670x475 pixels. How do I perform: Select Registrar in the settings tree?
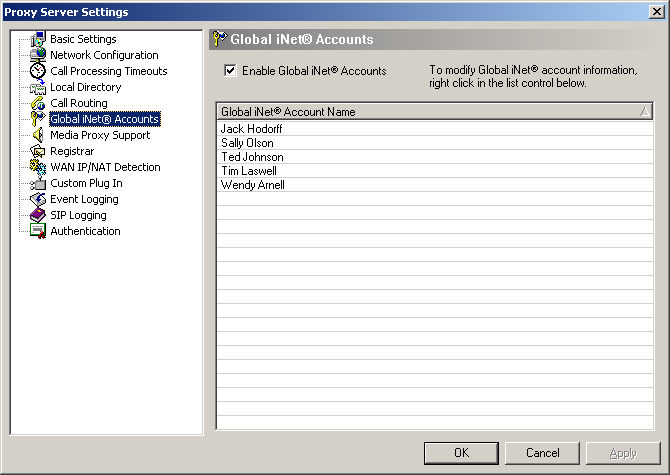(x=72, y=151)
